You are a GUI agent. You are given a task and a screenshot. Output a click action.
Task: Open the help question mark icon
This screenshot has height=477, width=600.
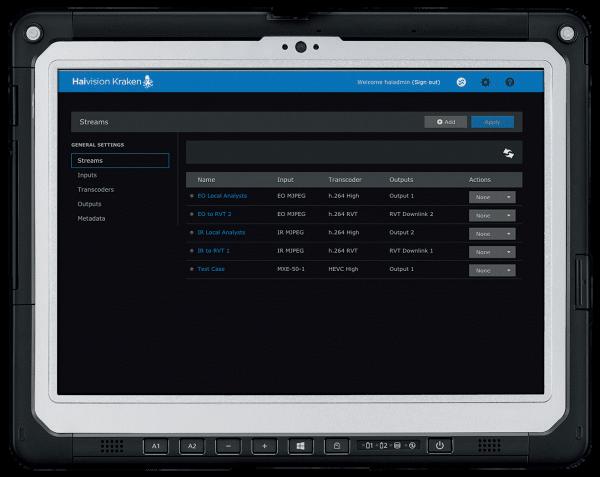510,82
